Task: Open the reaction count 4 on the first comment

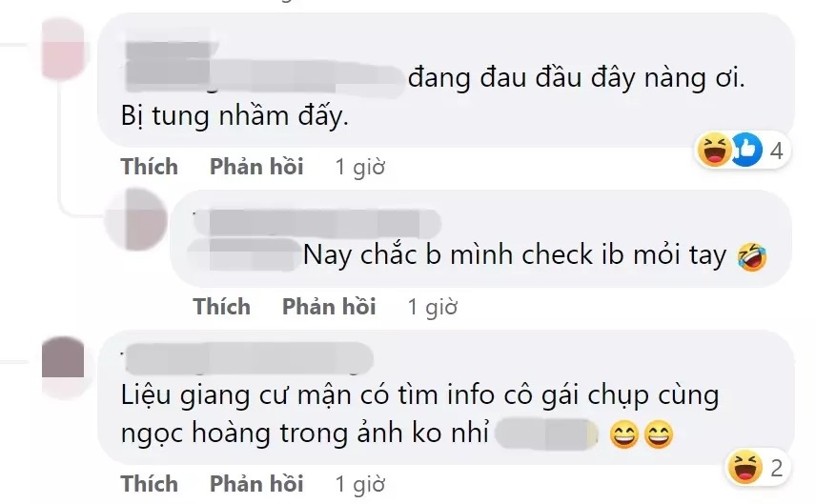Action: [777, 151]
